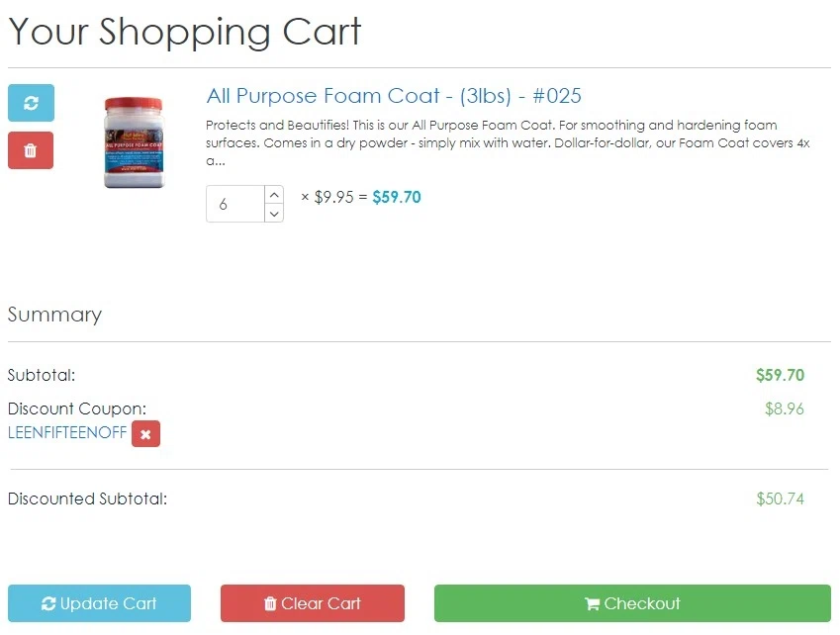
Task: Open the All Purpose Foam Coat product link
Action: click(394, 96)
